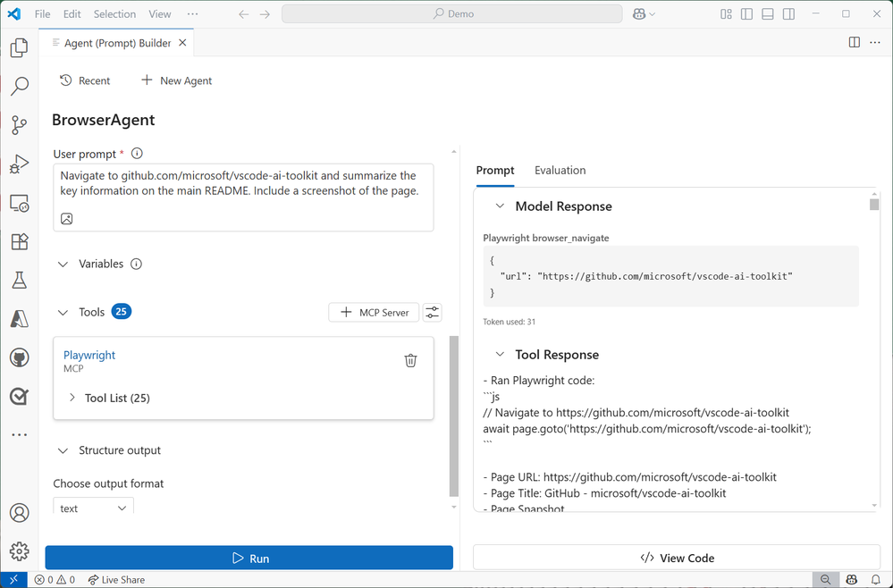The width and height of the screenshot is (893, 588).
Task: Open the File menu
Action: click(43, 14)
